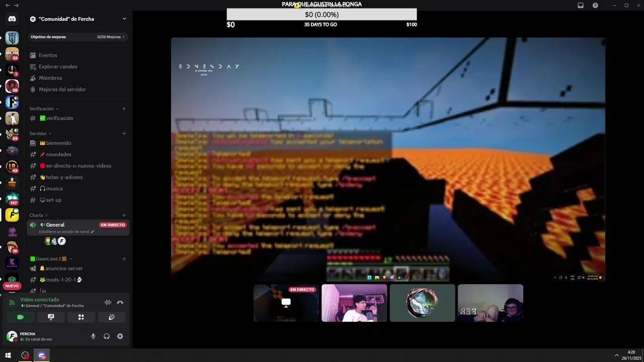Open noise suppression waveform icon
Screen dimensions: 644x362
(108, 302)
